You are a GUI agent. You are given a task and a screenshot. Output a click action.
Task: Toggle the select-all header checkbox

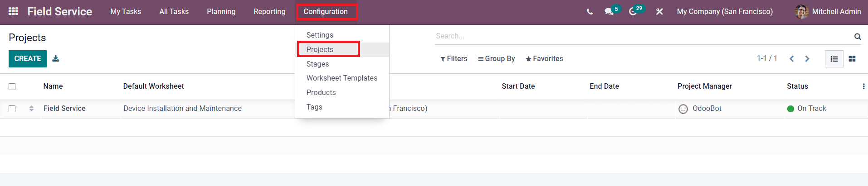[x=12, y=86]
